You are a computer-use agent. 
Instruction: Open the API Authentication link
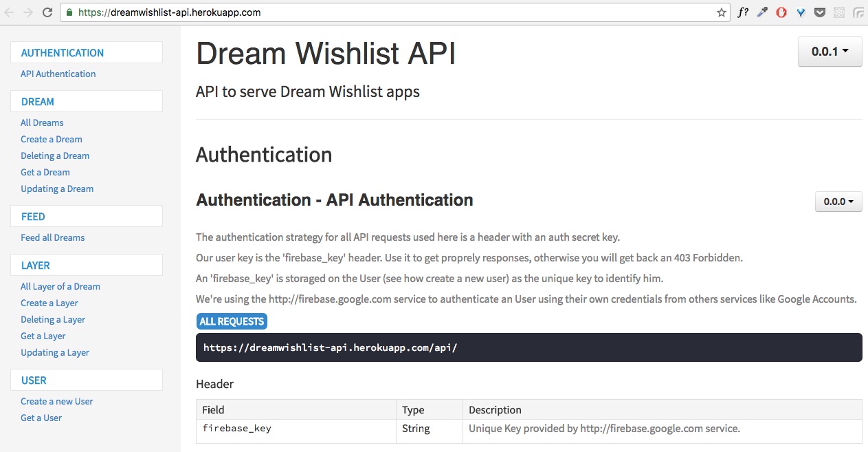58,74
